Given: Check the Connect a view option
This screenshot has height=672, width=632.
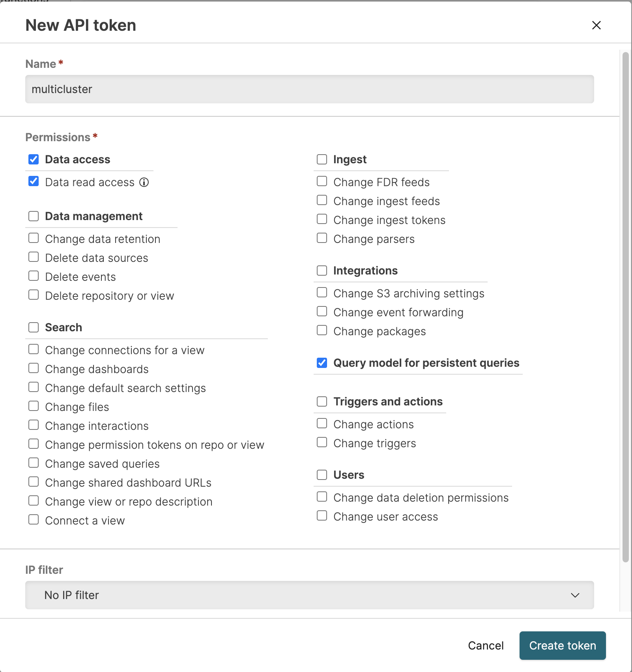Looking at the screenshot, I should coord(34,520).
